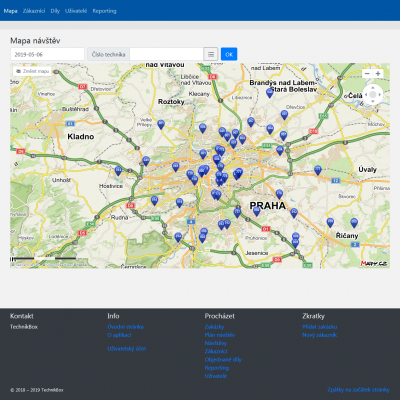Open the O aplikaci footer link
The width and height of the screenshot is (400, 400).
[119, 335]
